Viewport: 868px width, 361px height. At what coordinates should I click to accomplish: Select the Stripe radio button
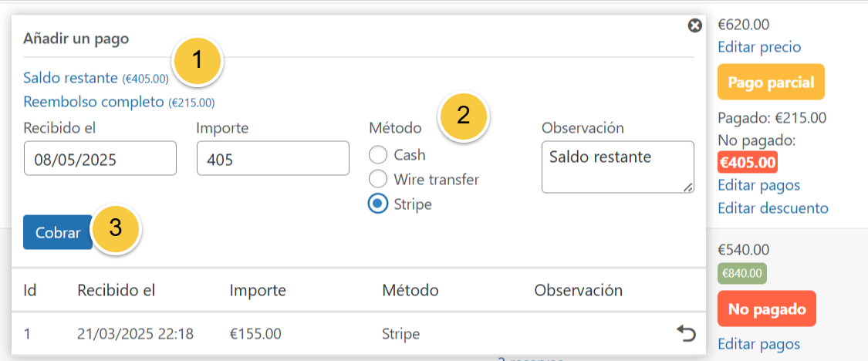pos(378,204)
